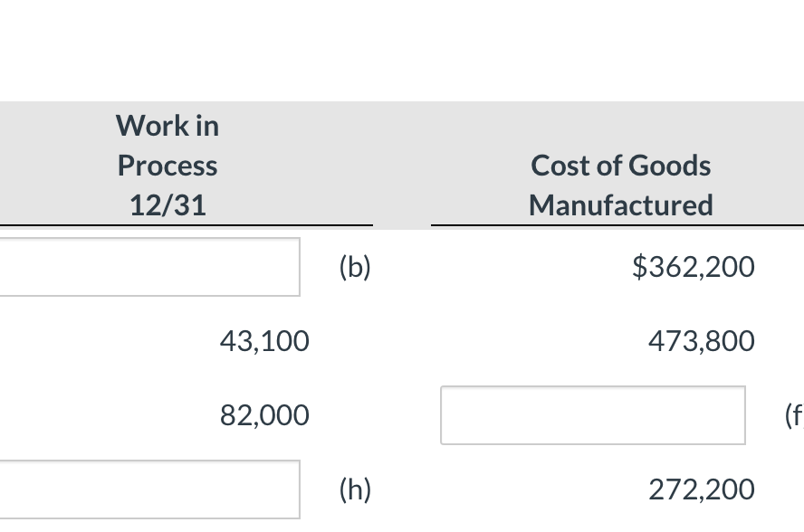Select the 272,200 value

point(702,489)
